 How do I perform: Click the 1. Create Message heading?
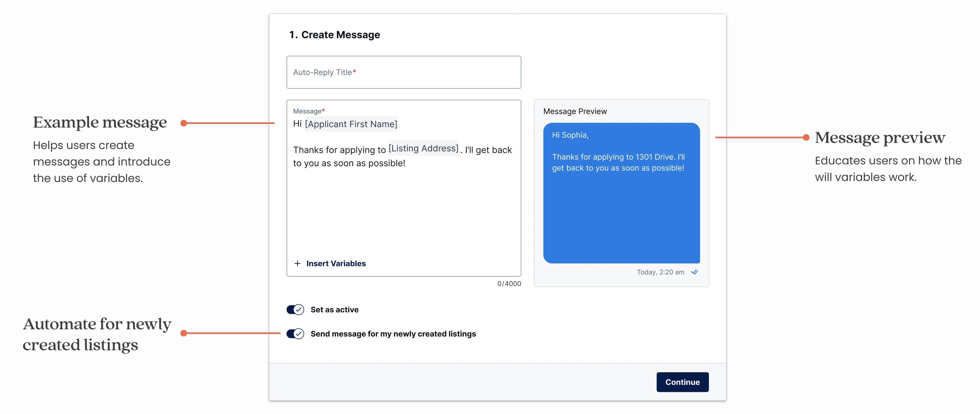point(334,35)
